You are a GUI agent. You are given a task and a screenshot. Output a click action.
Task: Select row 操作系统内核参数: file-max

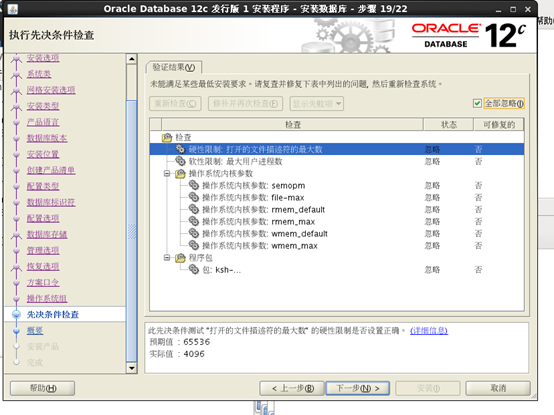(x=337, y=197)
